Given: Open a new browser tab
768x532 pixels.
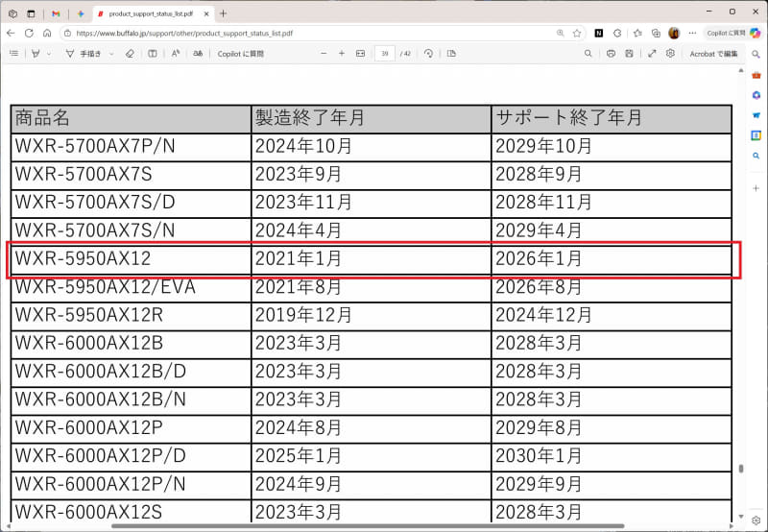Looking at the screenshot, I should point(224,13).
